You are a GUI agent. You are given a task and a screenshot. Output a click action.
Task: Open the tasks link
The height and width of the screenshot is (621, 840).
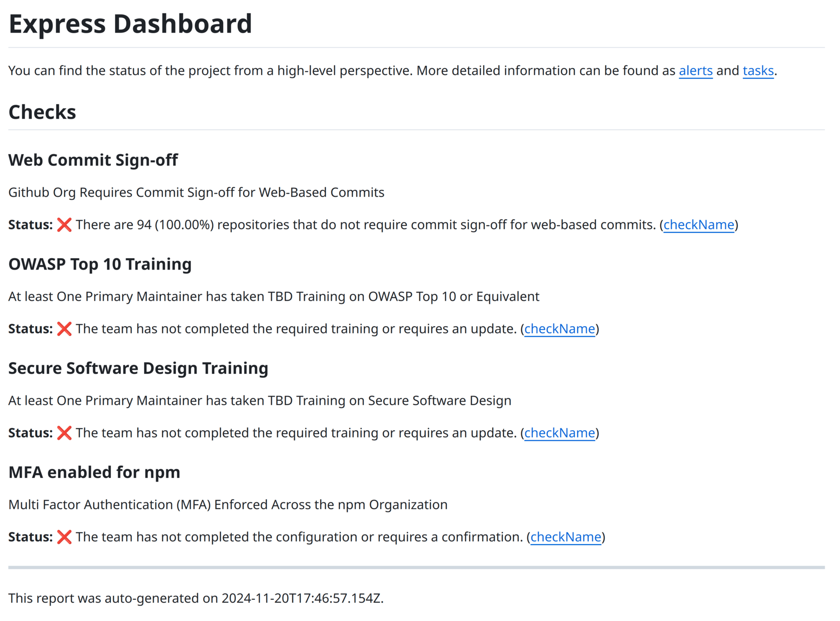pyautogui.click(x=758, y=71)
